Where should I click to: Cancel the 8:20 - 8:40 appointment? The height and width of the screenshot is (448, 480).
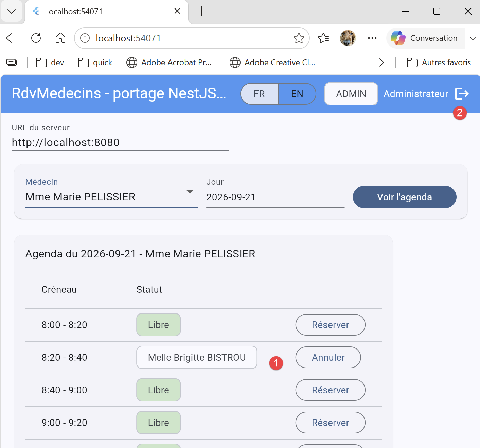click(328, 357)
